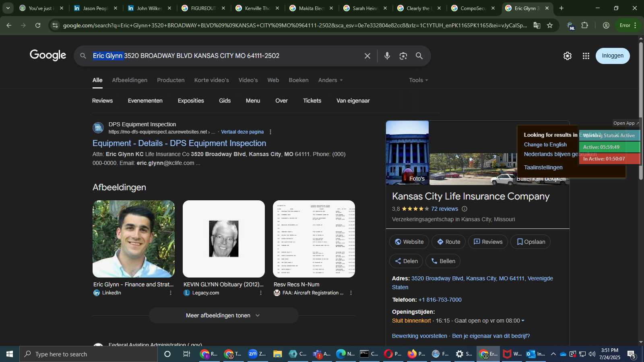Select the Web search tab
Viewport: 644px width, 362px height.
[273, 80]
